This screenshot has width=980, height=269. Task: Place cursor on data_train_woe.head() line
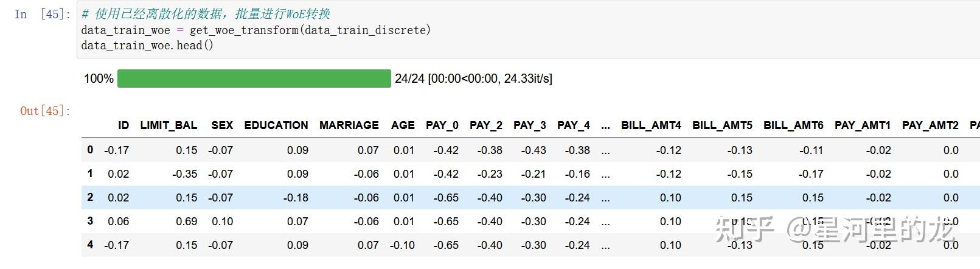click(x=147, y=46)
